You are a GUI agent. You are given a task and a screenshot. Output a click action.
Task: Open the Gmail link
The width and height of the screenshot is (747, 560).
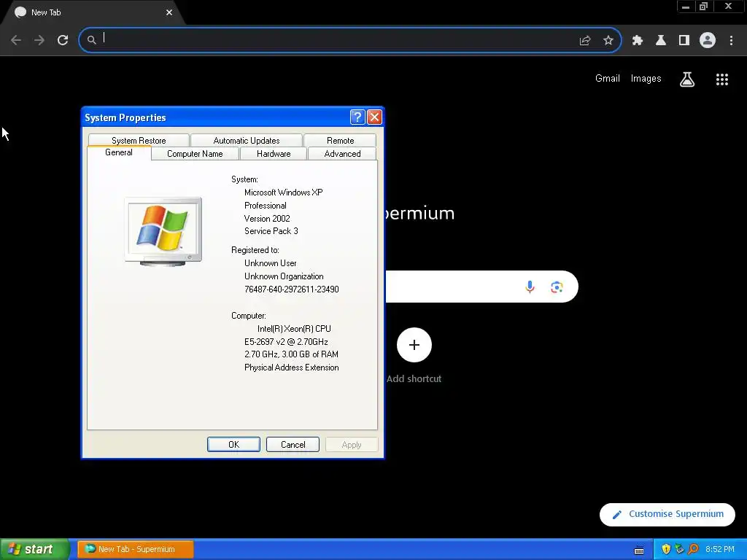click(x=608, y=79)
